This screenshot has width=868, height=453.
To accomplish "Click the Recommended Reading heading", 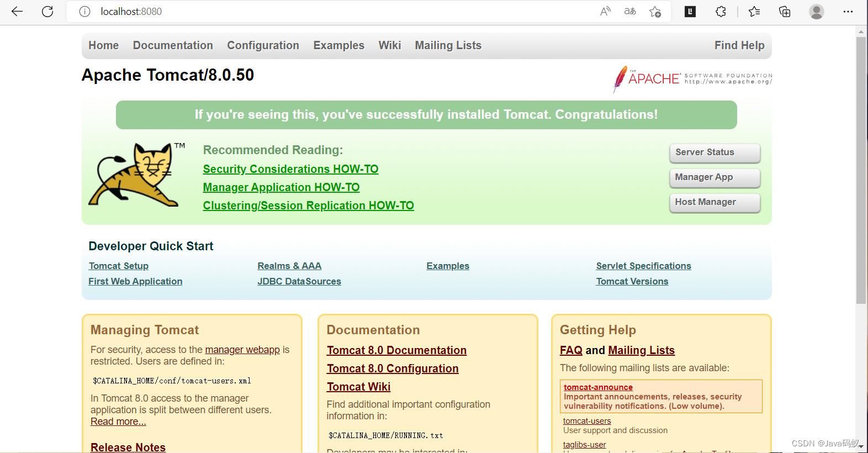I will click(x=273, y=150).
